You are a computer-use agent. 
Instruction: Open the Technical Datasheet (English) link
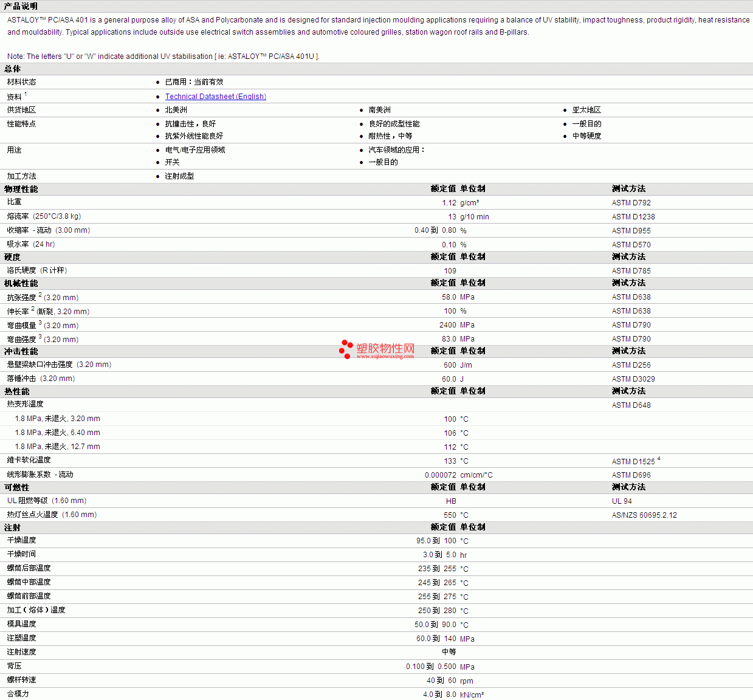216,97
